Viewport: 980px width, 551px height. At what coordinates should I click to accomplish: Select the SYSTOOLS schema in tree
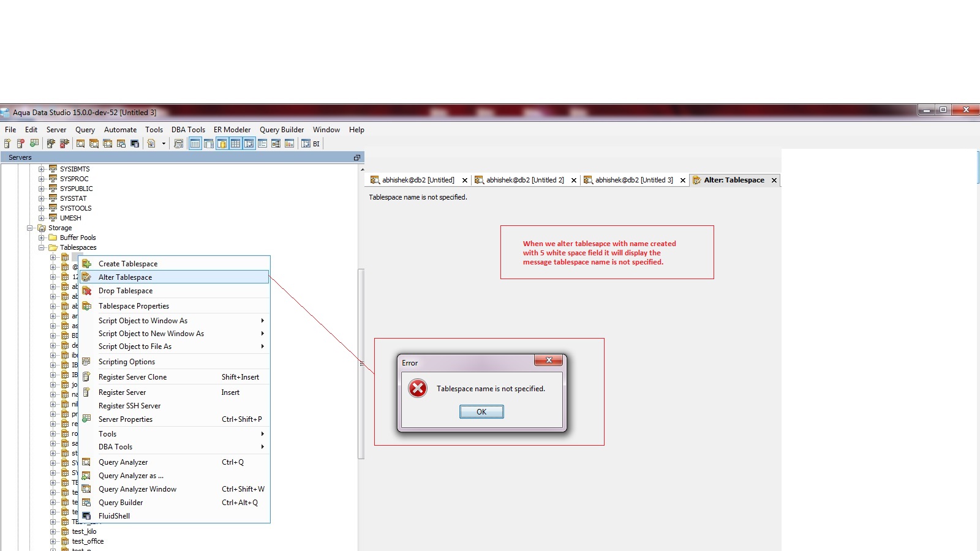(x=75, y=208)
